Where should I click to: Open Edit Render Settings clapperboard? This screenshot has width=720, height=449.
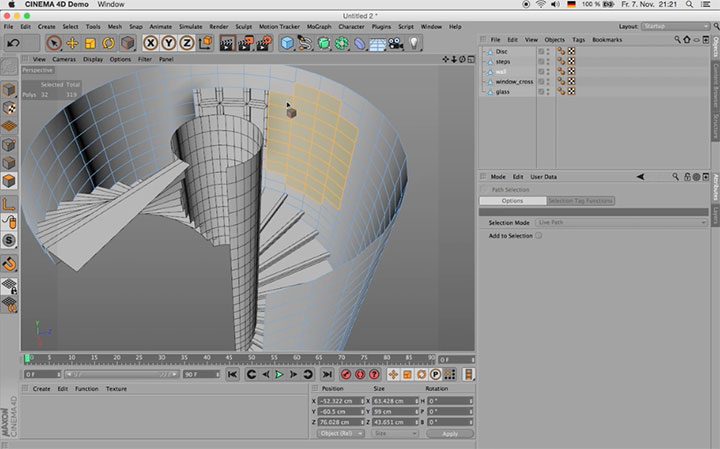pos(264,43)
